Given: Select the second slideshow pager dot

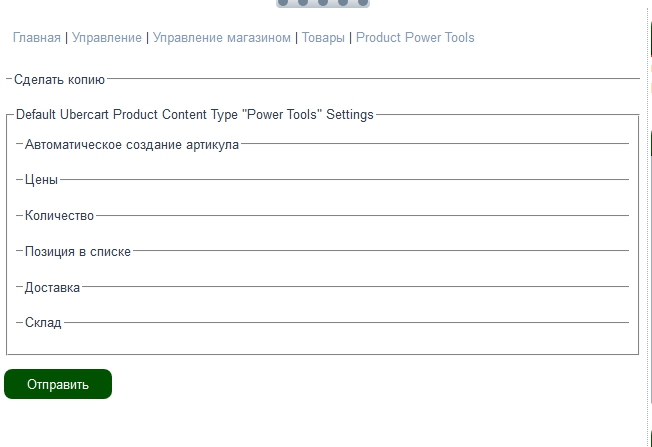Looking at the screenshot, I should pos(303,2).
